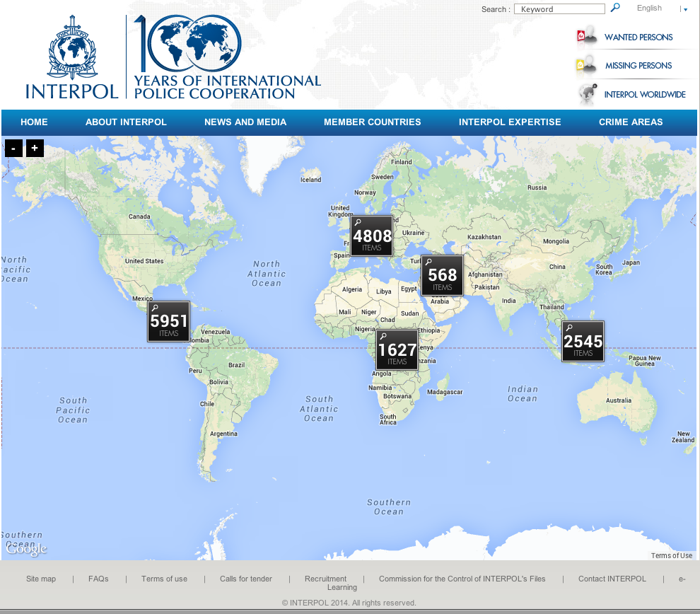The width and height of the screenshot is (700, 614).
Task: Follow the INTERPOL WORLDWIDE link
Action: (645, 95)
